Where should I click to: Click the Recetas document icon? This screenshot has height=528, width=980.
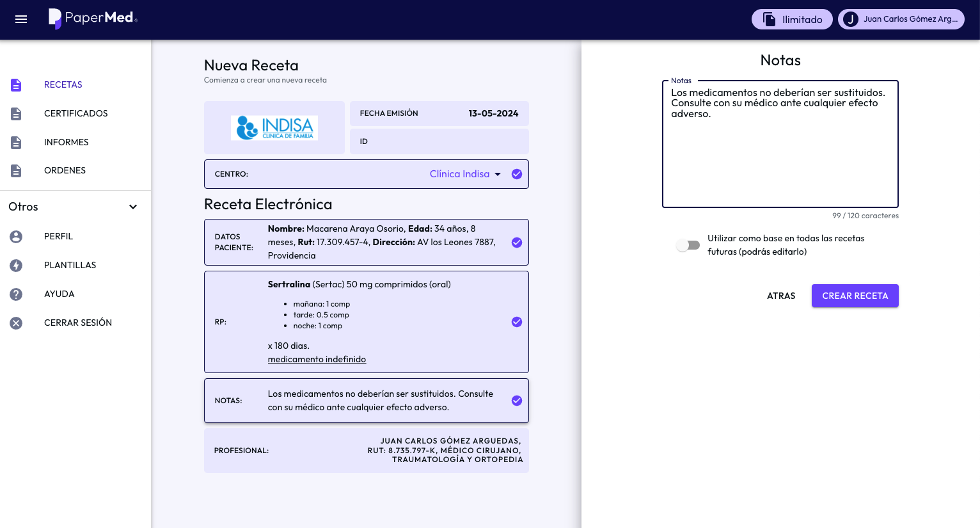[x=16, y=85]
